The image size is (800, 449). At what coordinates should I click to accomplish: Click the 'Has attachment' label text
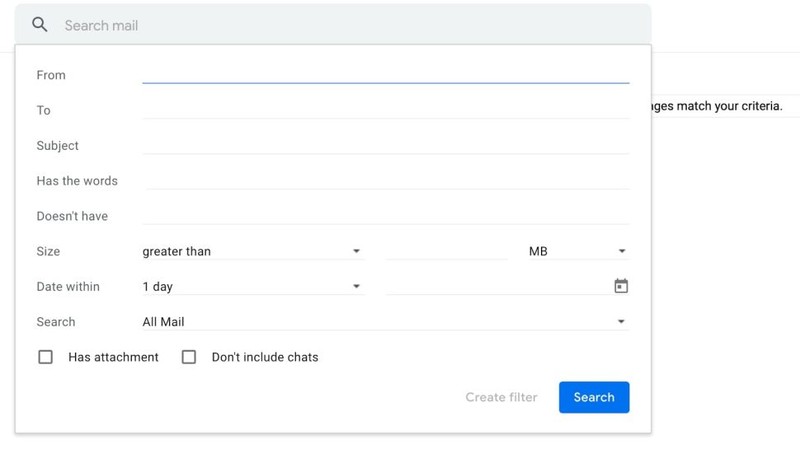point(113,357)
